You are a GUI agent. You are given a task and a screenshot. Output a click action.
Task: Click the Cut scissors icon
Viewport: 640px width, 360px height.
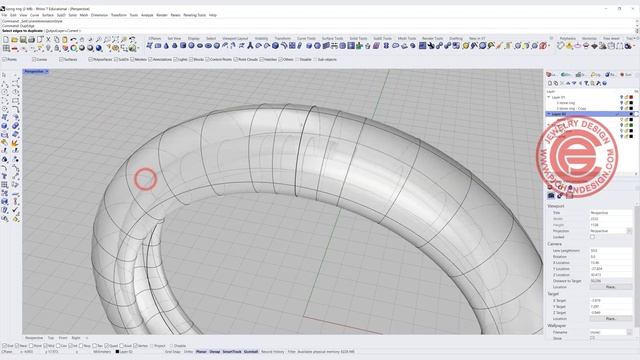tap(48, 40)
